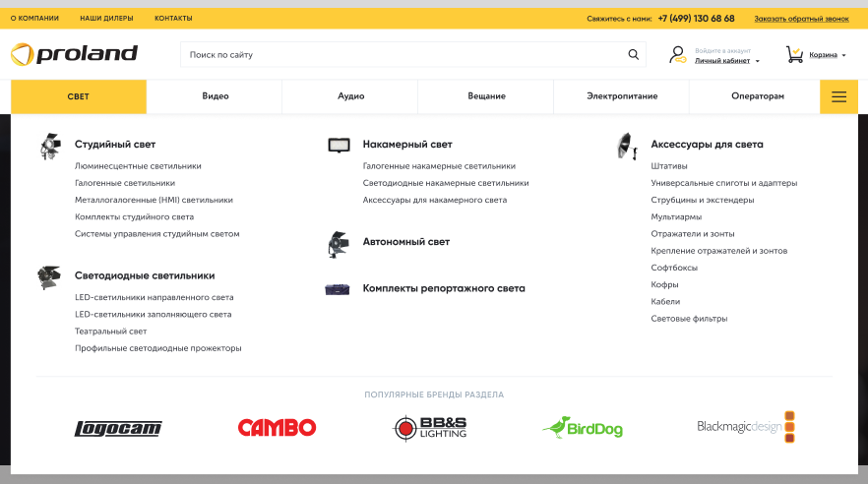Click the Proland logo
The image size is (868, 484).
click(75, 54)
